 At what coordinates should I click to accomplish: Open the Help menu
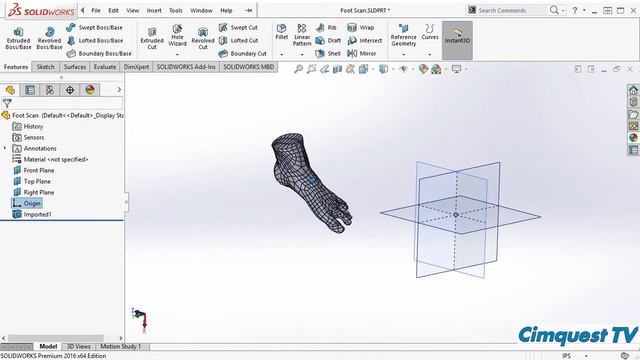(226, 11)
